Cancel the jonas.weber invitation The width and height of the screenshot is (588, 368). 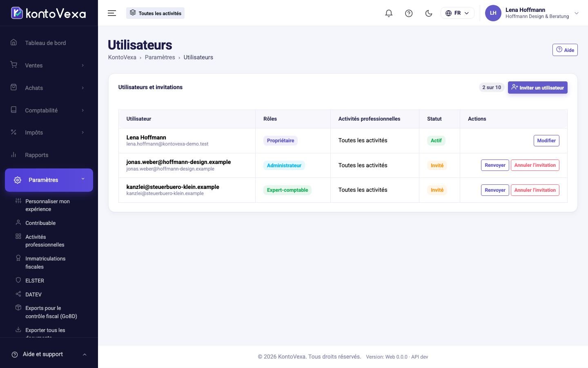click(535, 165)
